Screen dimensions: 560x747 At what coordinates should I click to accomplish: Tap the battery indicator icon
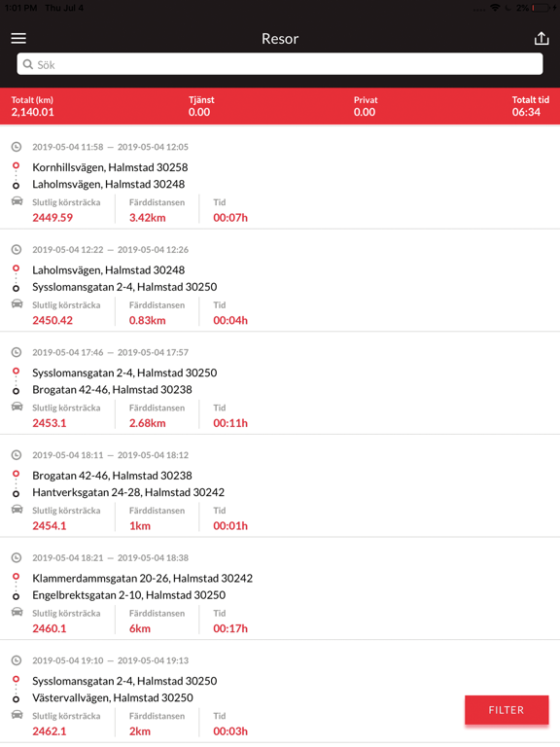point(541,8)
